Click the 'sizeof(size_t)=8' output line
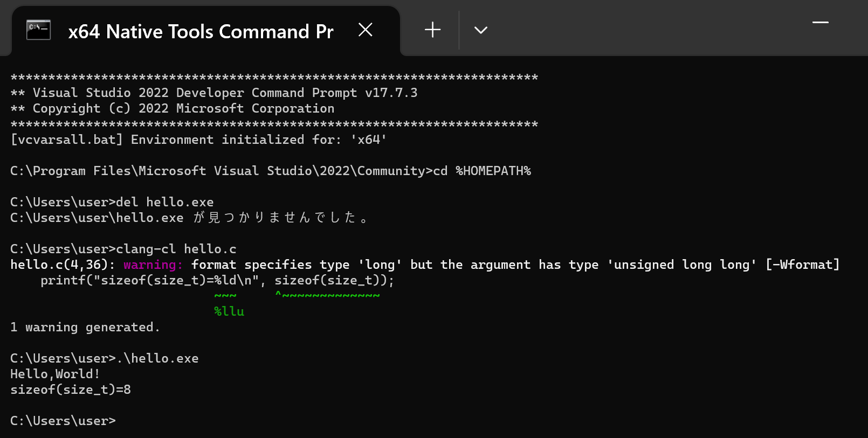 [x=71, y=390]
